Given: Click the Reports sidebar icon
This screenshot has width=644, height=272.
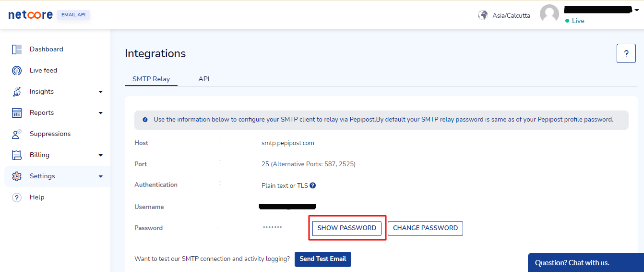Looking at the screenshot, I should [x=17, y=113].
